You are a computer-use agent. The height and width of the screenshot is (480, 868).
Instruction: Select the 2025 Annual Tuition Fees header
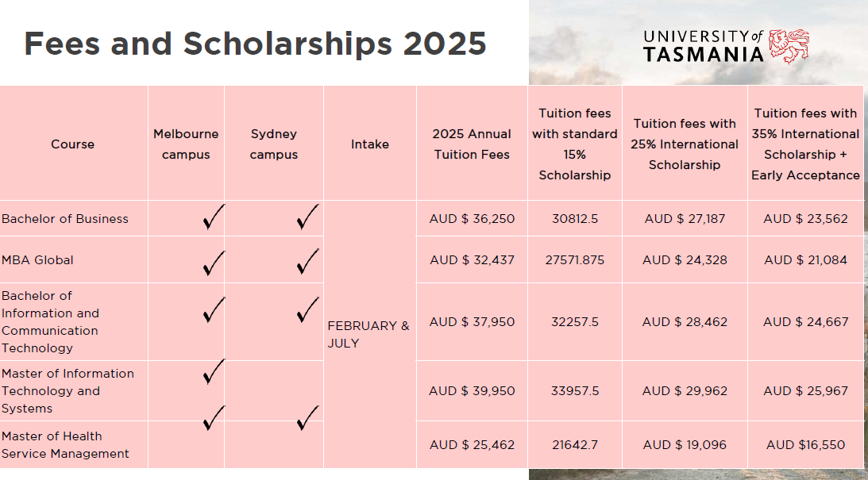(472, 144)
